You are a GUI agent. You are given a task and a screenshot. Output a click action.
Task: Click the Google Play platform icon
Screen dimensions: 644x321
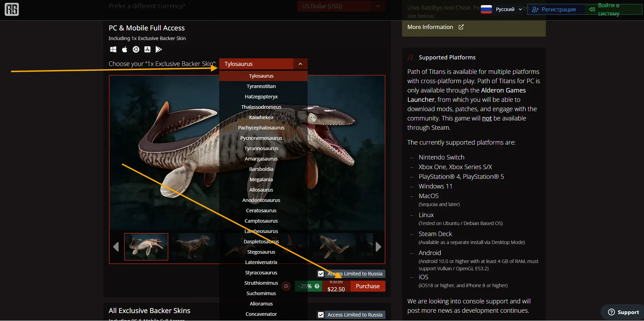pyautogui.click(x=159, y=49)
